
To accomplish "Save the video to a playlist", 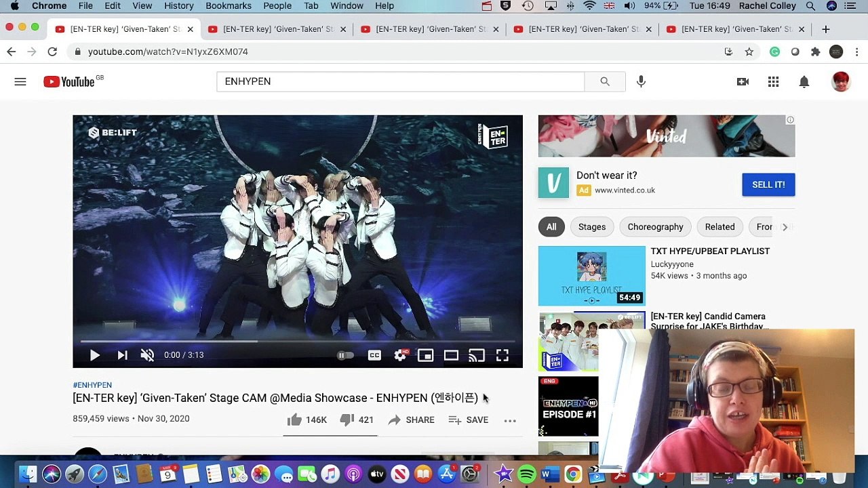I will [468, 420].
